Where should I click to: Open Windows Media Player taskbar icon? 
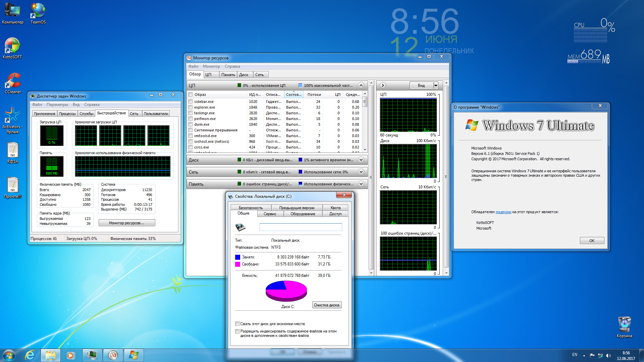tap(70, 355)
